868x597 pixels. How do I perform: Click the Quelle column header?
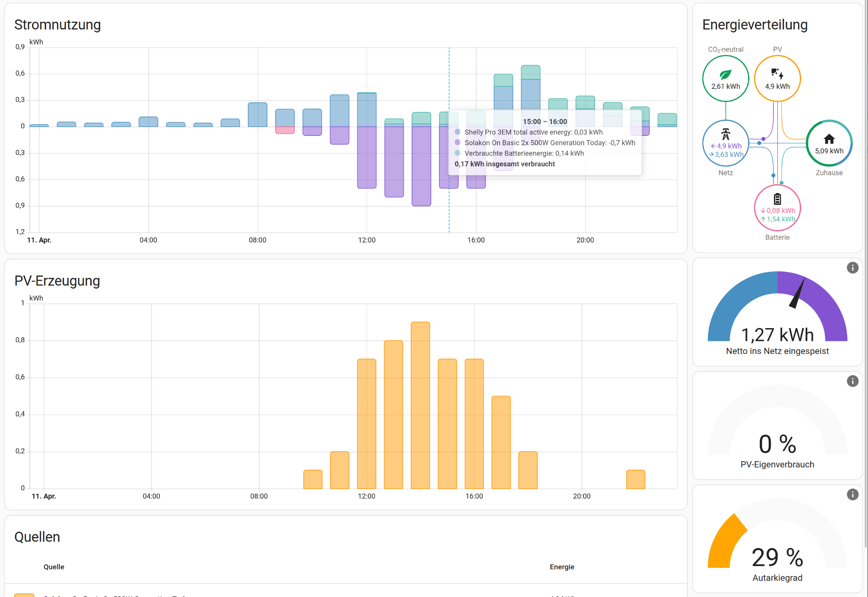tap(54, 567)
